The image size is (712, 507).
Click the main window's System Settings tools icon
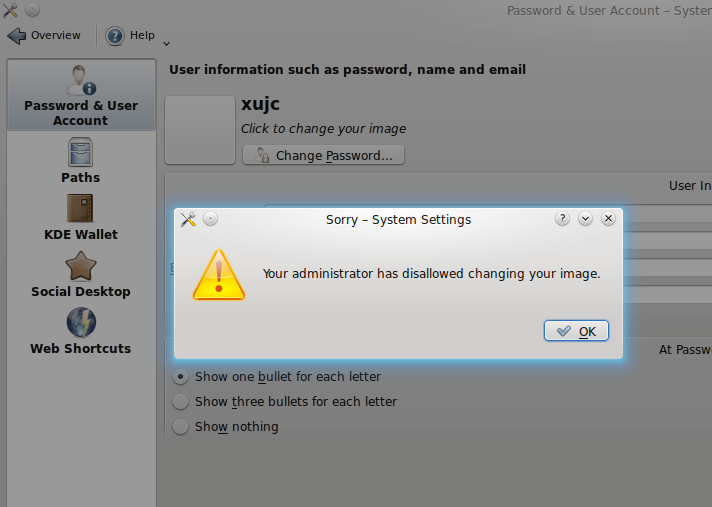pyautogui.click(x=10, y=10)
